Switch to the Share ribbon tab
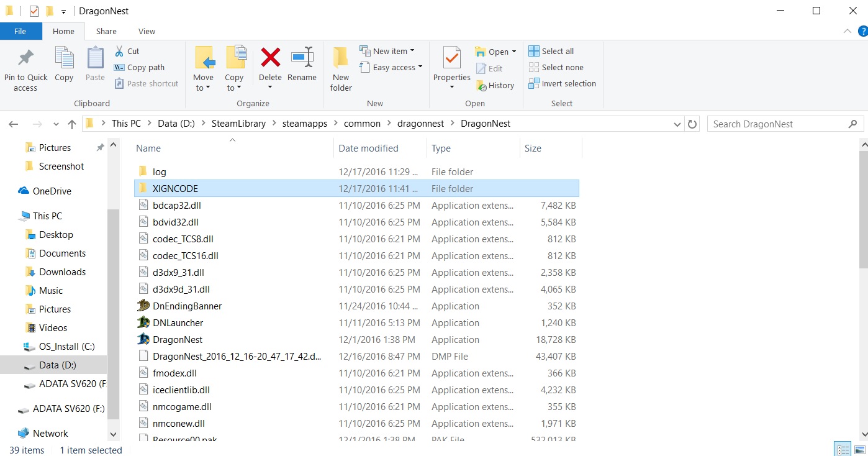Screen dimensions: 868x456 [106, 31]
